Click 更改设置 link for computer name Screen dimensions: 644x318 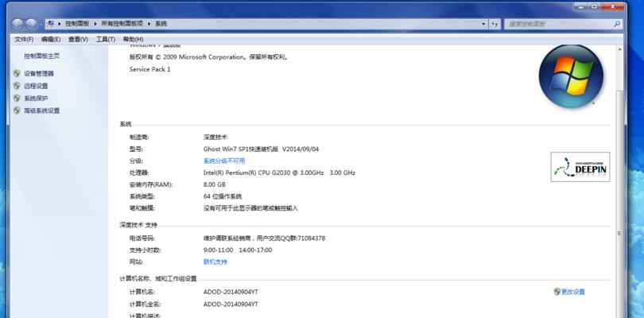coord(573,292)
